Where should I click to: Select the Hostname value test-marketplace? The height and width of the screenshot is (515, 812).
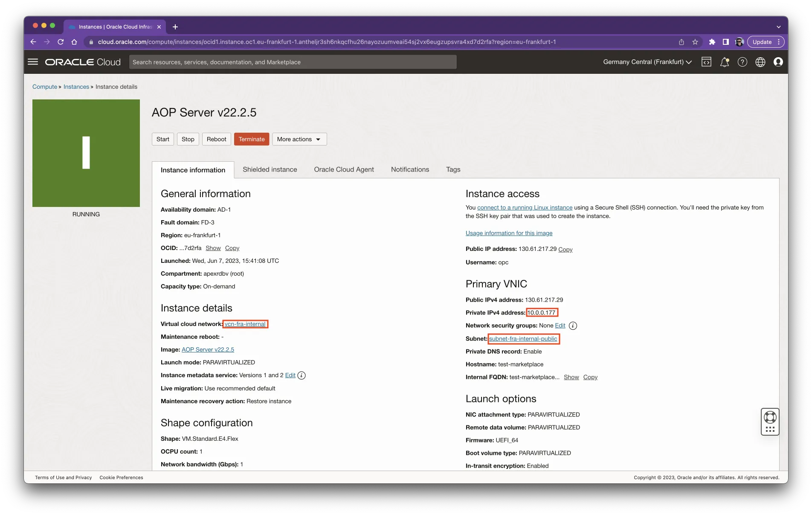(521, 364)
